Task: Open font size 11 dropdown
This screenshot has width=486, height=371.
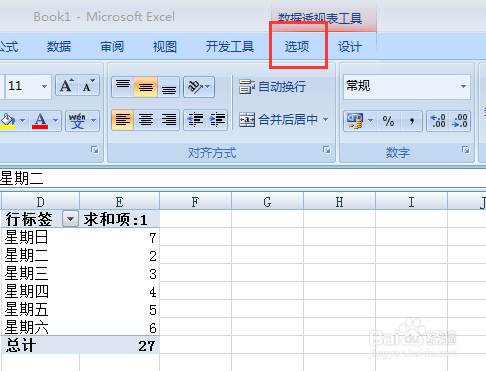Action: (x=44, y=86)
